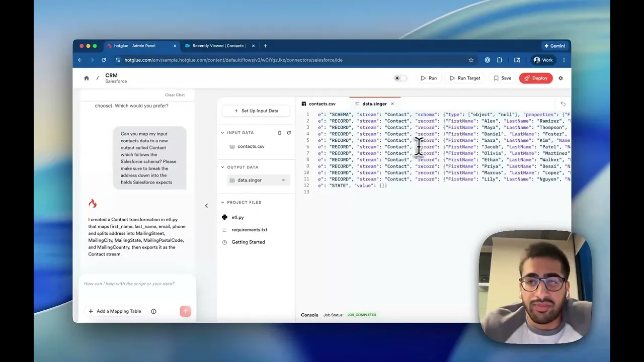The width and height of the screenshot is (644, 362).
Task: Focus the chat message input field
Action: click(137, 284)
